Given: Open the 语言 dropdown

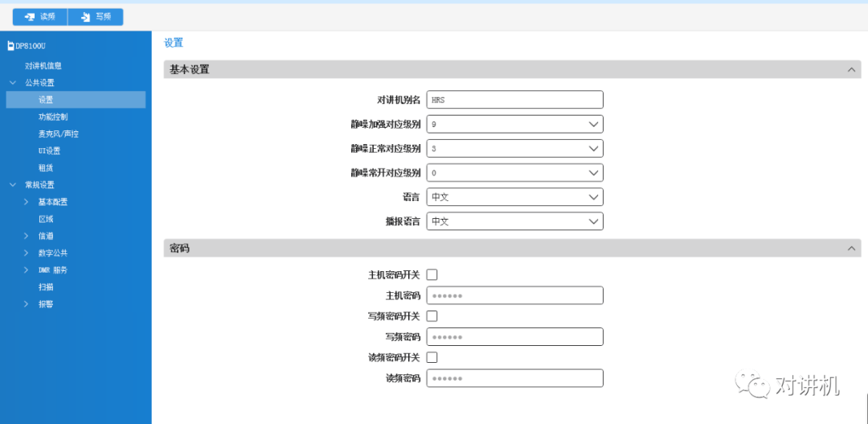Looking at the screenshot, I should tap(515, 197).
